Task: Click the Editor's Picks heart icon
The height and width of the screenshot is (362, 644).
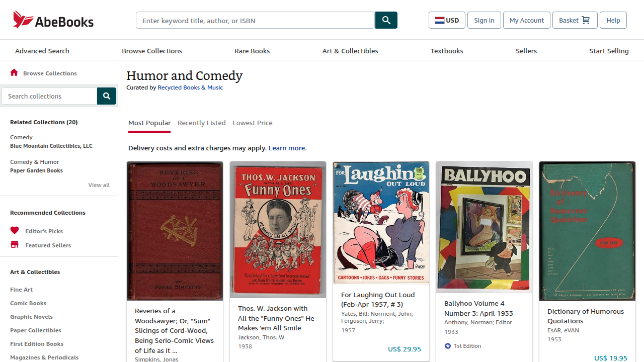Action: tap(15, 231)
